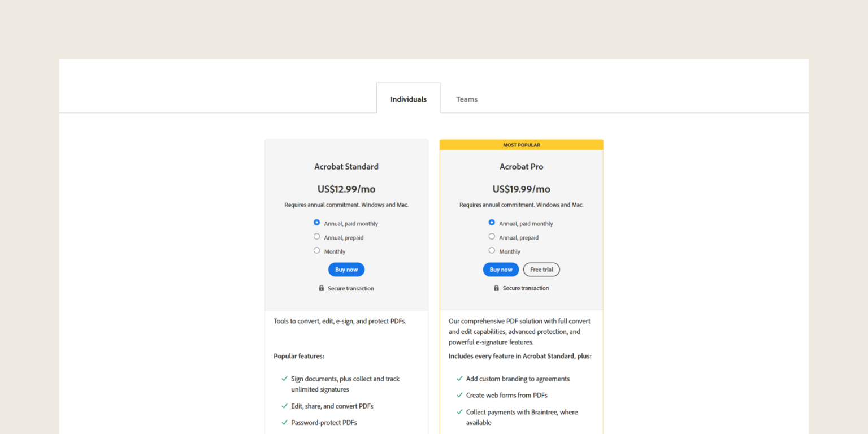Viewport: 868px width, 434px height.
Task: Click the checkmark beside "Create web forms from PDFs"
Action: point(459,395)
